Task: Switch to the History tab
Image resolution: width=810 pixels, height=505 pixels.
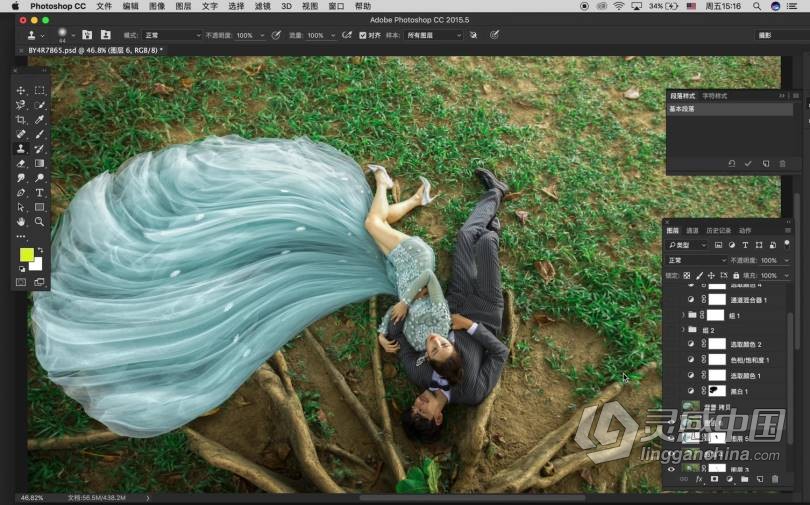Action: [x=718, y=230]
